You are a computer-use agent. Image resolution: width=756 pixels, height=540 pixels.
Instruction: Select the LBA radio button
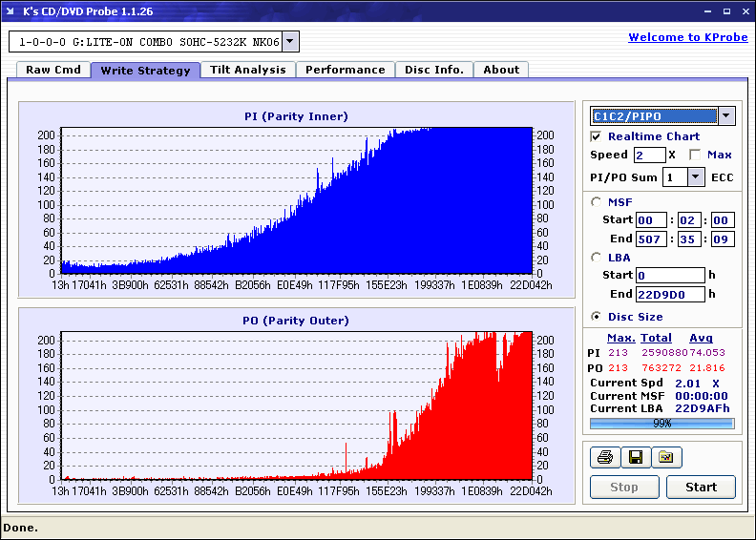coord(596,258)
